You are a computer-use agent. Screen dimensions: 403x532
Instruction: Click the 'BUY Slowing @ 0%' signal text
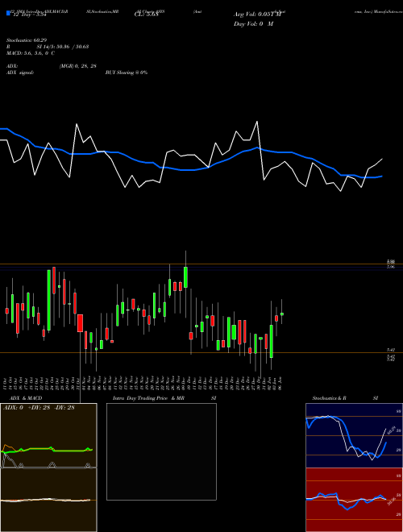[127, 73]
